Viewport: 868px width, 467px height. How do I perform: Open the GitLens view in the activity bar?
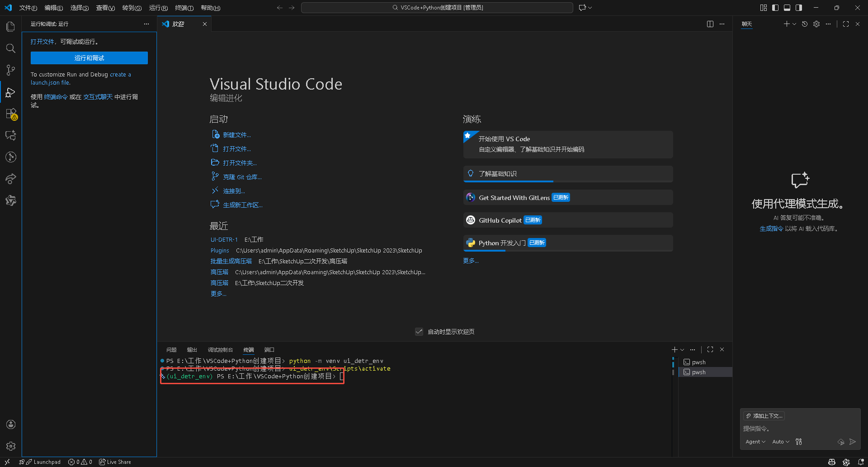point(10,157)
